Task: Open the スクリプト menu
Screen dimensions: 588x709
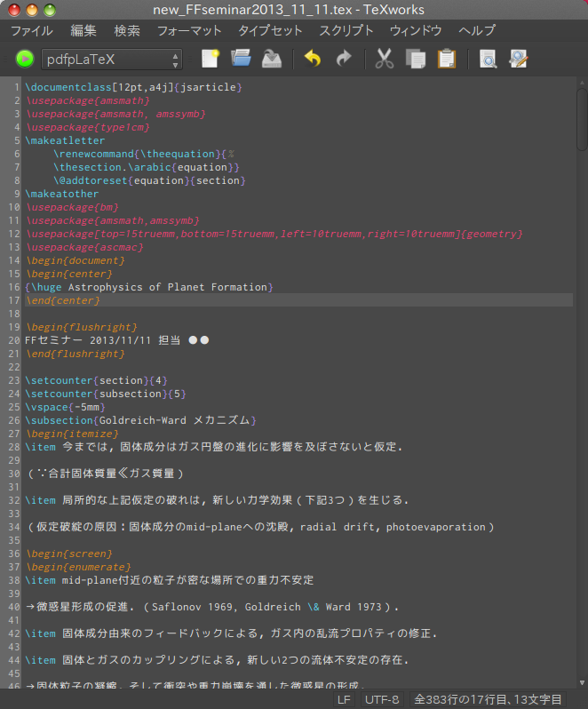Action: tap(346, 31)
